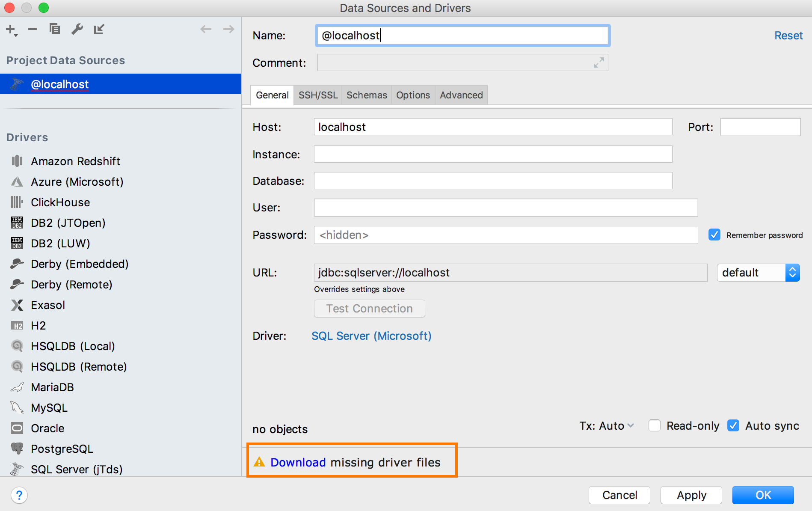Click the Download missing driver link
Screen dimensions: 812x511
pos(298,462)
